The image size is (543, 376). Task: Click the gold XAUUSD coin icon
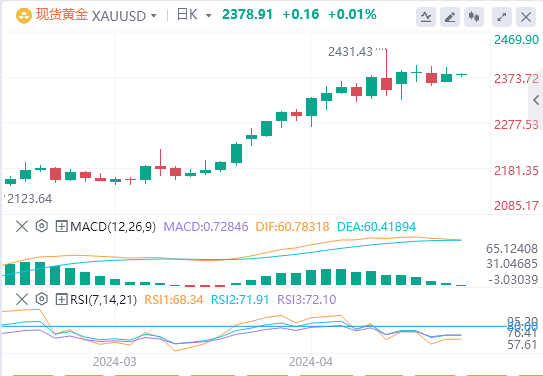pyautogui.click(x=24, y=16)
